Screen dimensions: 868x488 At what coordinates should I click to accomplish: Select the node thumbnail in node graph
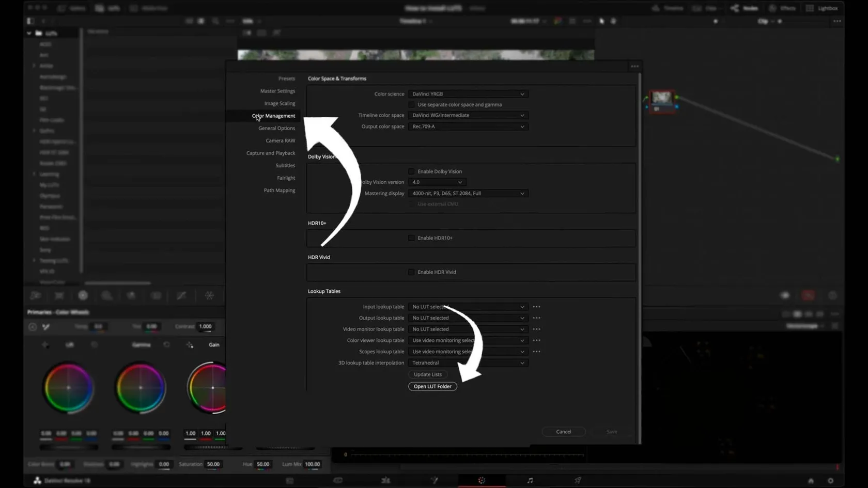[x=661, y=98]
